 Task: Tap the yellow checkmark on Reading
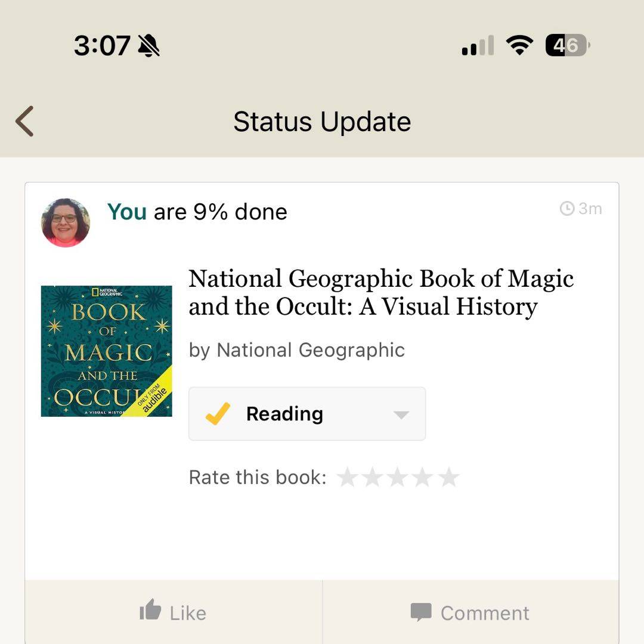coord(218,413)
